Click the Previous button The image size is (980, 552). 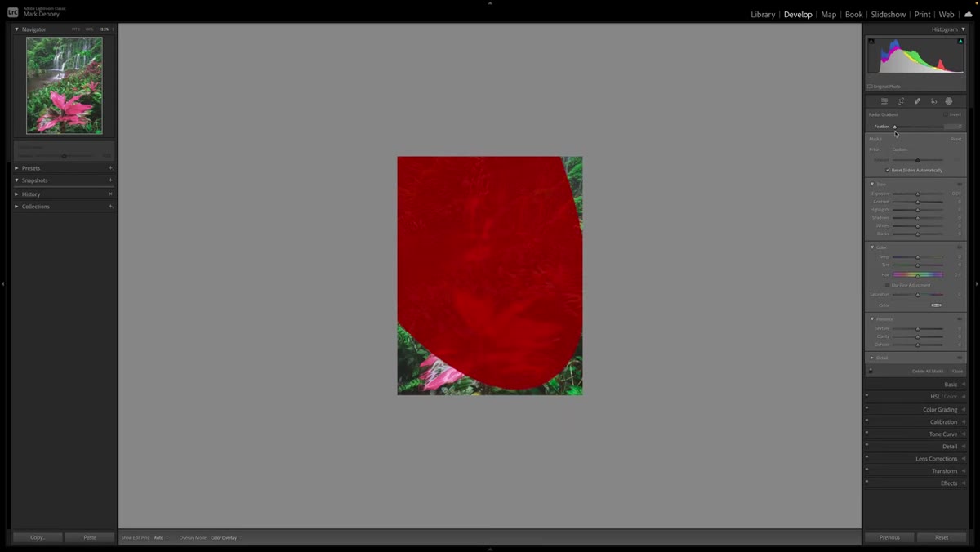889,537
